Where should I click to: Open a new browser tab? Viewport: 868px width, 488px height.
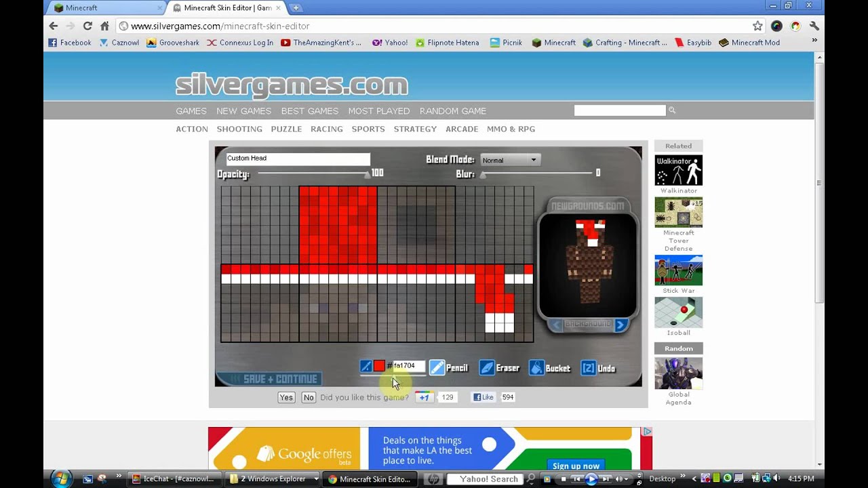296,7
